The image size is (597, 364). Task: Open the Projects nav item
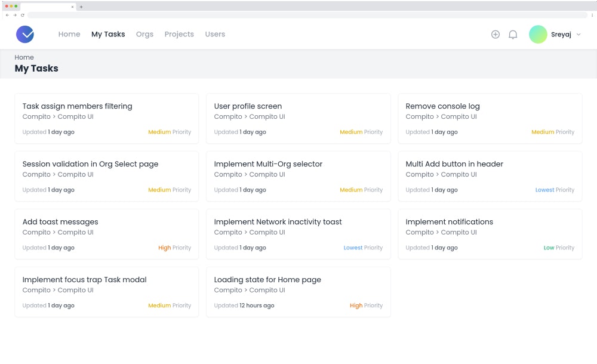tap(179, 35)
